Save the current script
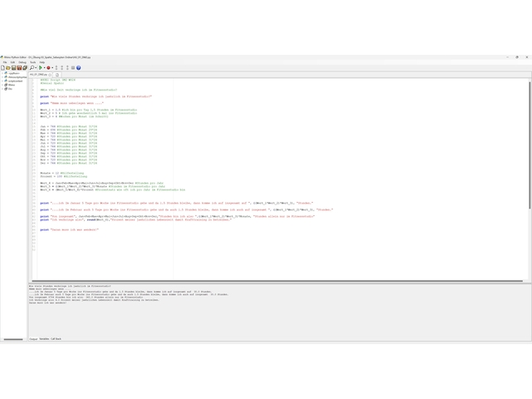Viewport: 532px width, 399px height. coord(13,68)
